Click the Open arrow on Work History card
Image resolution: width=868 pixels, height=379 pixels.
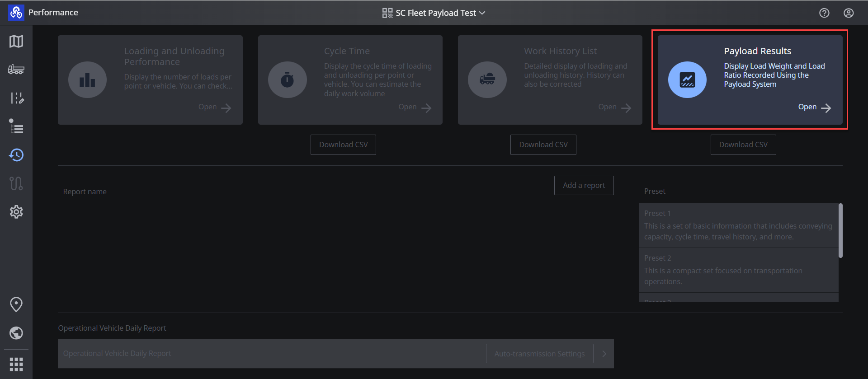(x=626, y=108)
